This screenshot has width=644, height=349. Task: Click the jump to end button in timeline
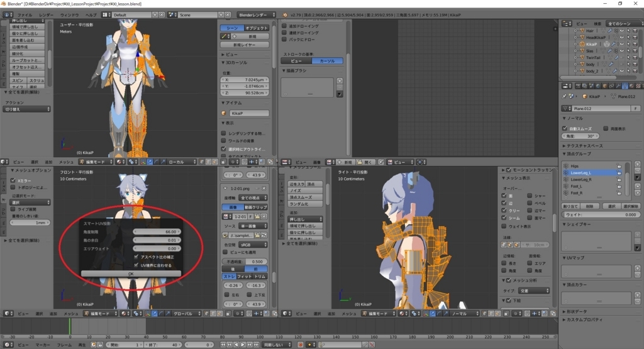point(256,345)
